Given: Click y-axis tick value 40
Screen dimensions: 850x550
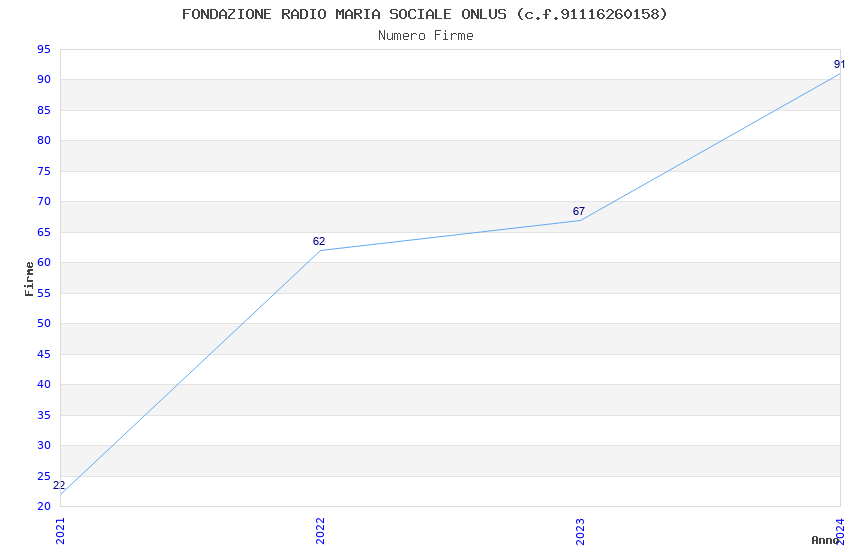Looking at the screenshot, I should coord(44,385).
